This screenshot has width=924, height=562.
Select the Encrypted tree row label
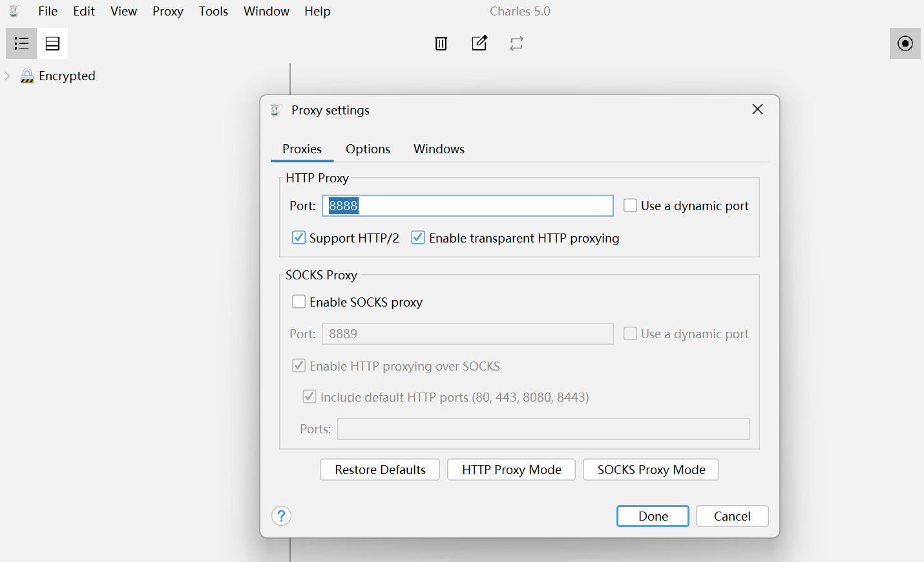tap(67, 76)
